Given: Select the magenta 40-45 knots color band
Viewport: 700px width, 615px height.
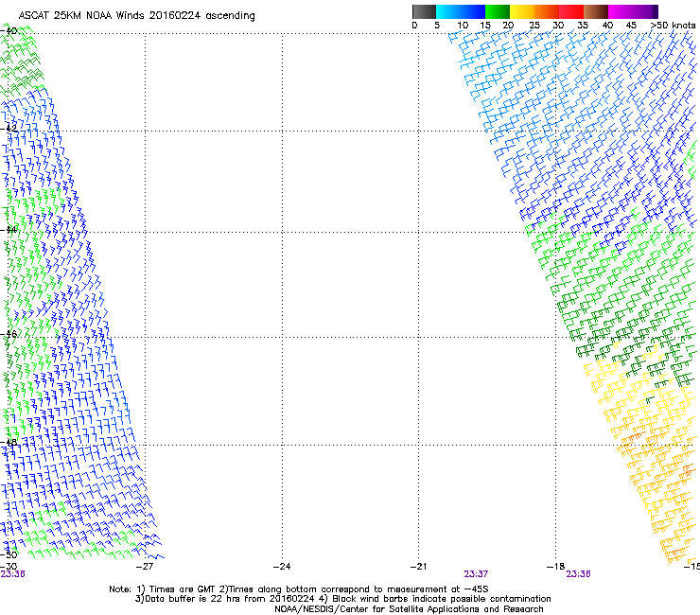Looking at the screenshot, I should coord(621,11).
